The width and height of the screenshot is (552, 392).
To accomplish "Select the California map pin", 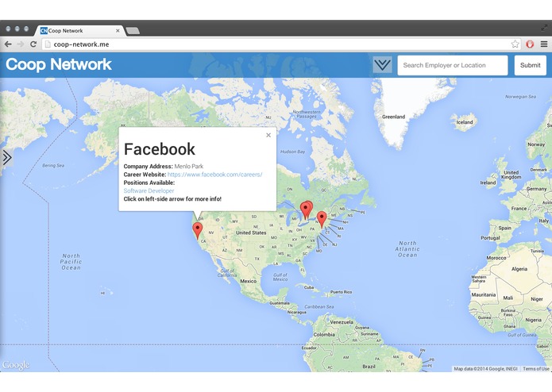I will point(198,230).
